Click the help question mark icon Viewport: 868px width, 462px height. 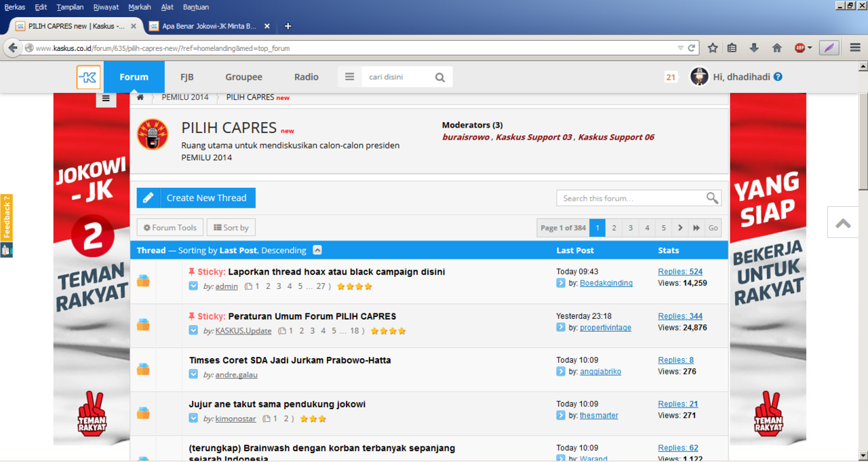pyautogui.click(x=778, y=77)
